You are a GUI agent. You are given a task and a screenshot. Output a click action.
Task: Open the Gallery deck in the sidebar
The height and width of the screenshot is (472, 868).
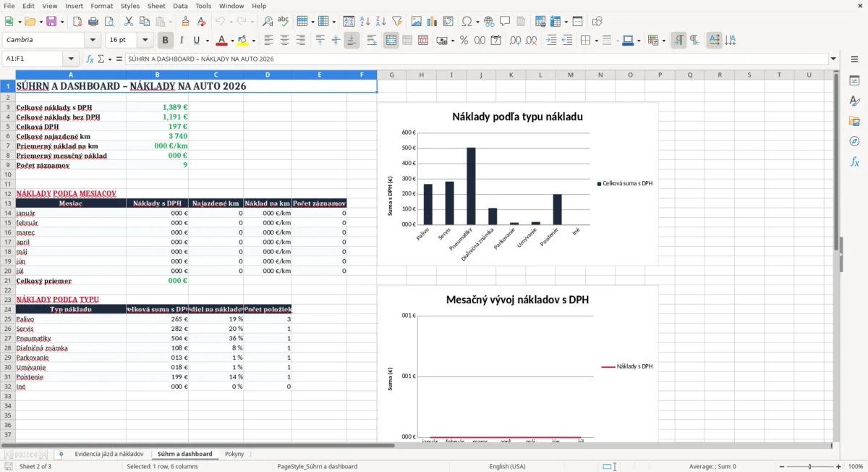854,121
